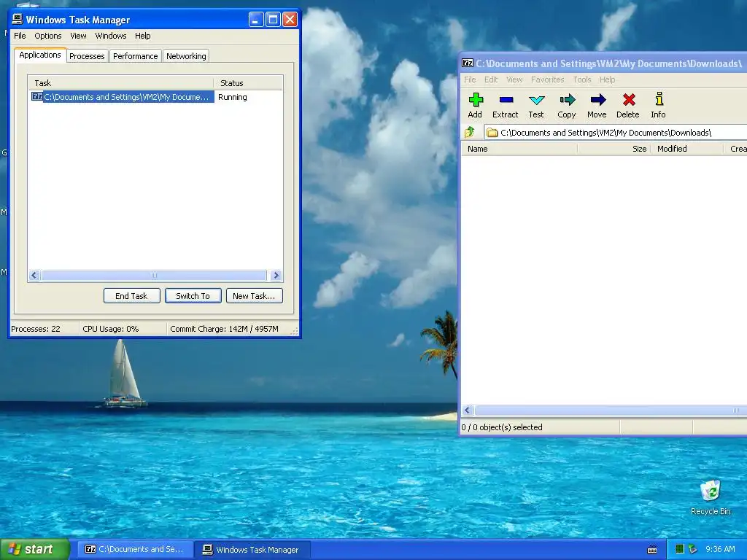
Task: Switch to the Performance tab
Action: coord(135,56)
